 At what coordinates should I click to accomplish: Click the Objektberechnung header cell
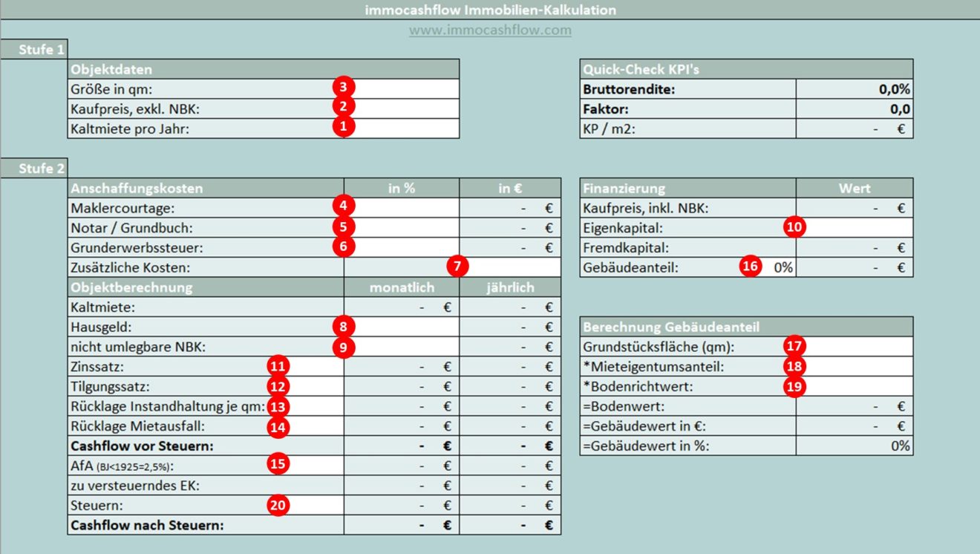coord(206,287)
